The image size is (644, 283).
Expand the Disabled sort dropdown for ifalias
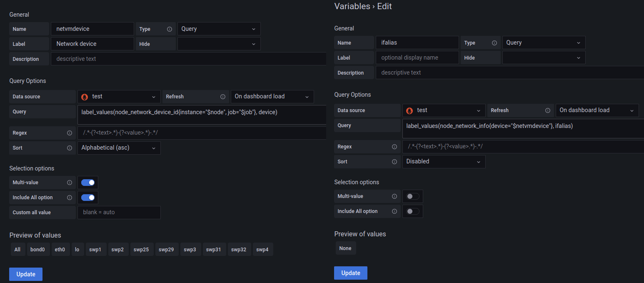tap(444, 162)
